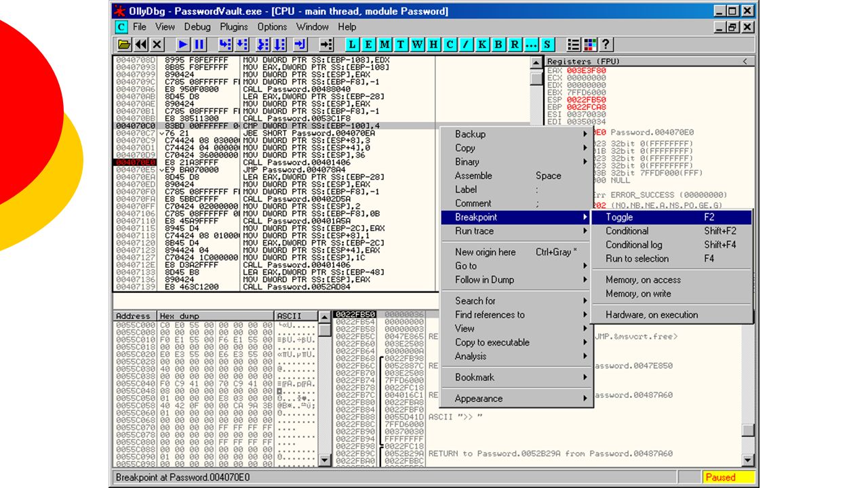Show Executable modules with the E button

coord(368,44)
